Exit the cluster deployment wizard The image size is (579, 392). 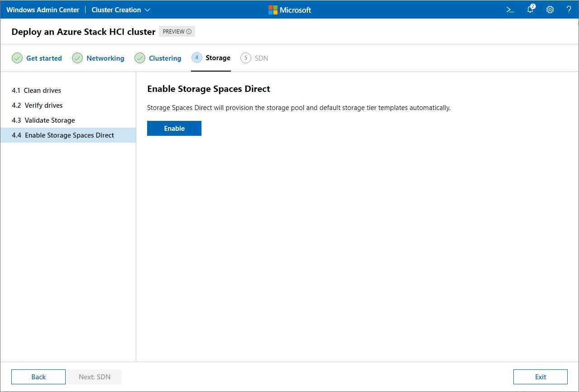[x=540, y=377]
